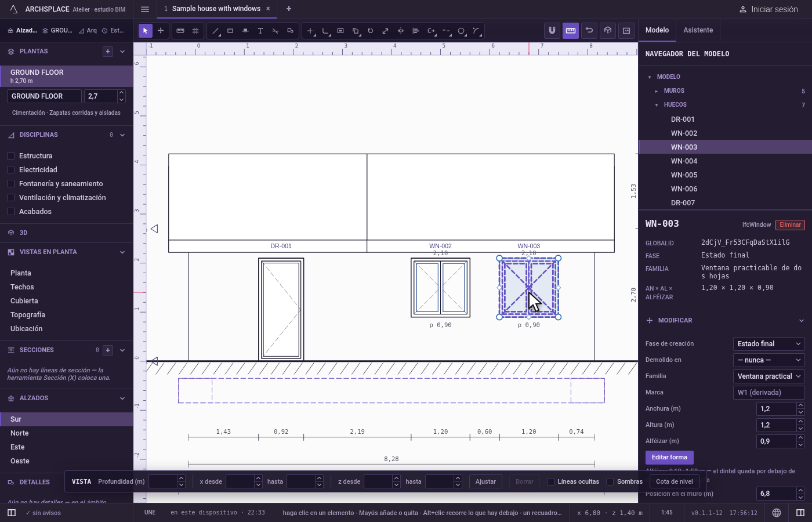Click Iniciar sesión
This screenshot has height=522, width=812.
[x=768, y=9]
